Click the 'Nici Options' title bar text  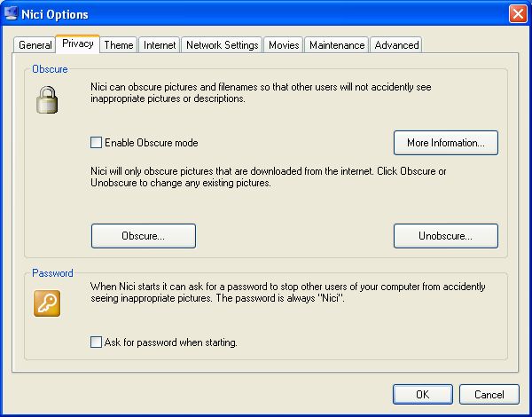pyautogui.click(x=55, y=14)
